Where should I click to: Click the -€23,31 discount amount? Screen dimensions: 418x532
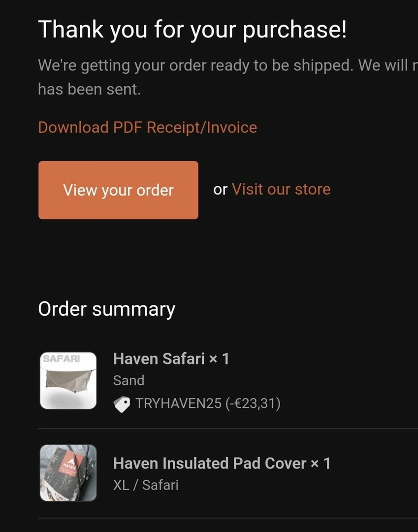[253, 403]
